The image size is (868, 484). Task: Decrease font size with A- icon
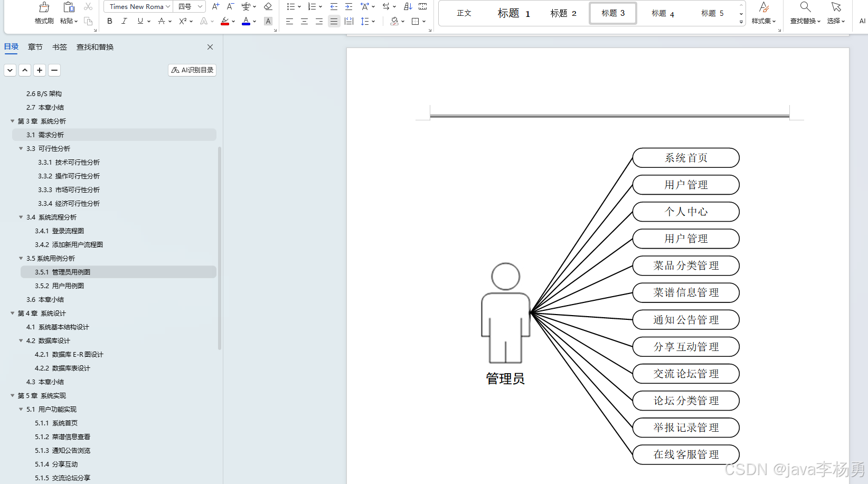230,7
